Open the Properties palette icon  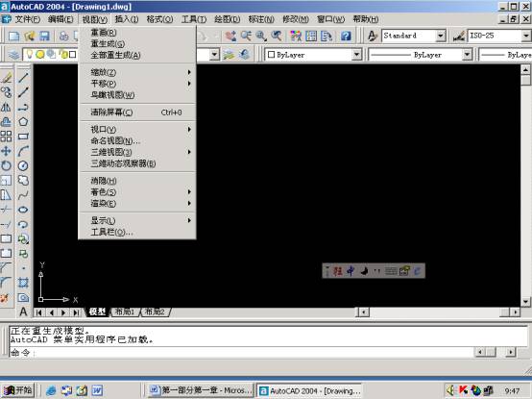coord(296,36)
